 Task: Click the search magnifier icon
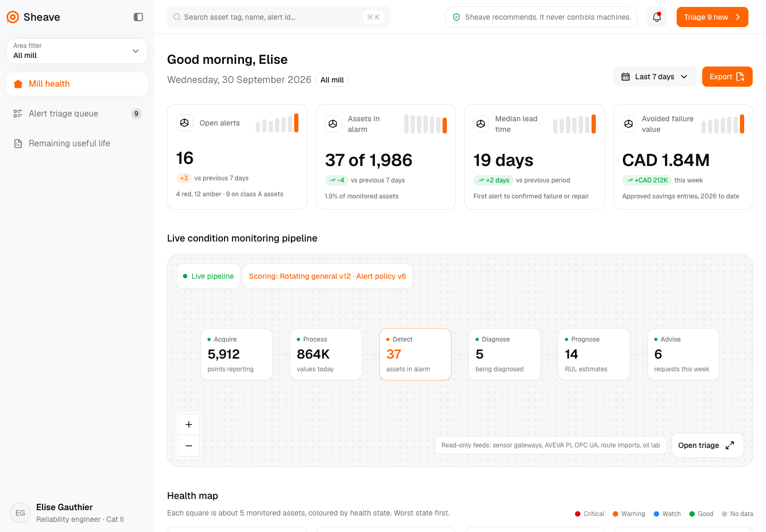[177, 17]
